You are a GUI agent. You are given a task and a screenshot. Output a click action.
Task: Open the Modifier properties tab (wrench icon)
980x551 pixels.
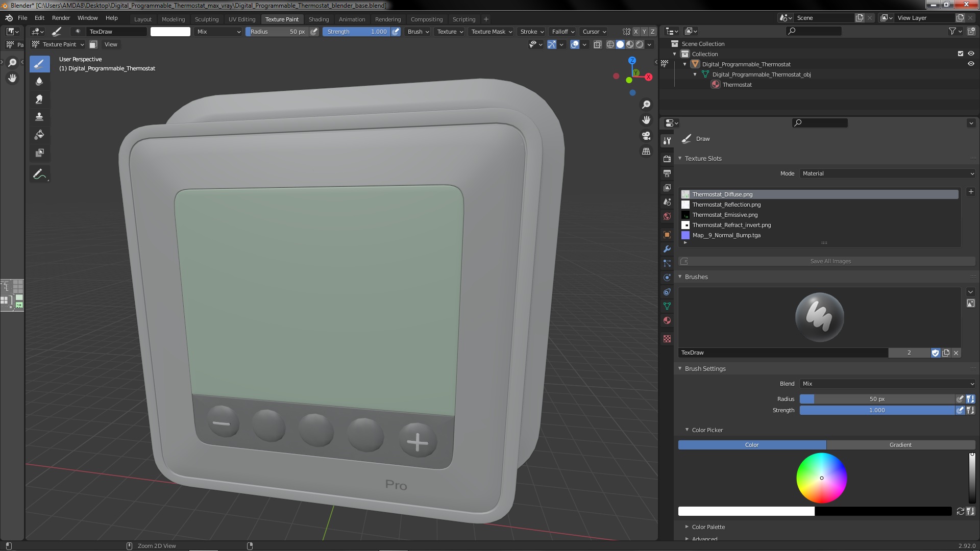(667, 249)
